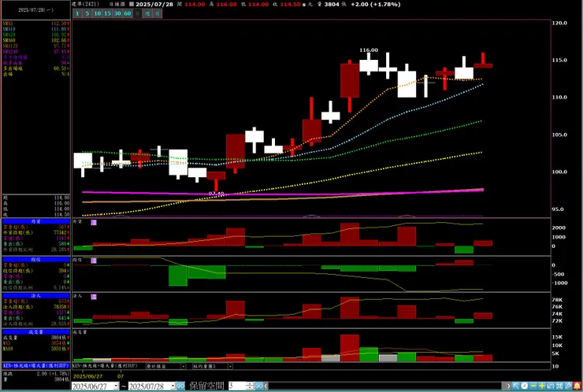This screenshot has width=583, height=392.
Task: Switch to 15-minute timeframe
Action: 107,13
